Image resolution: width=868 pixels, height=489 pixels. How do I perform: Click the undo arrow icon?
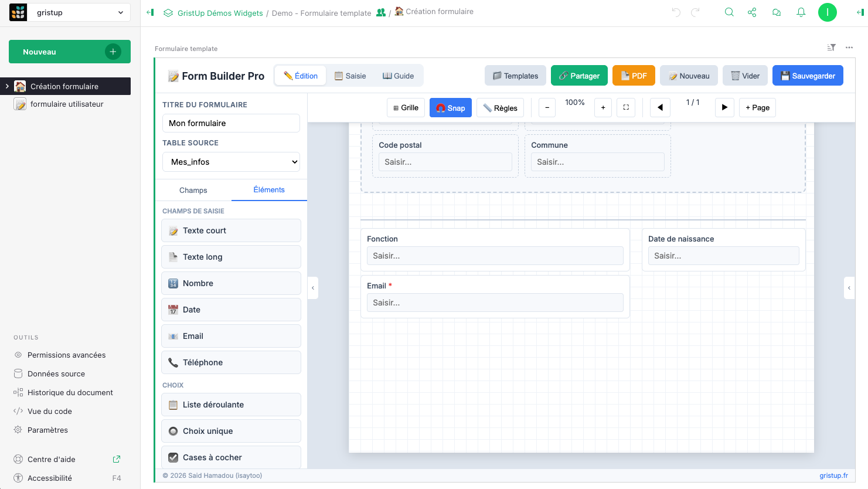point(676,12)
